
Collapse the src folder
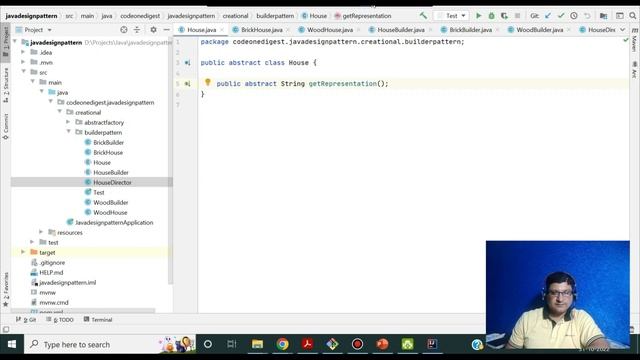tap(23, 72)
